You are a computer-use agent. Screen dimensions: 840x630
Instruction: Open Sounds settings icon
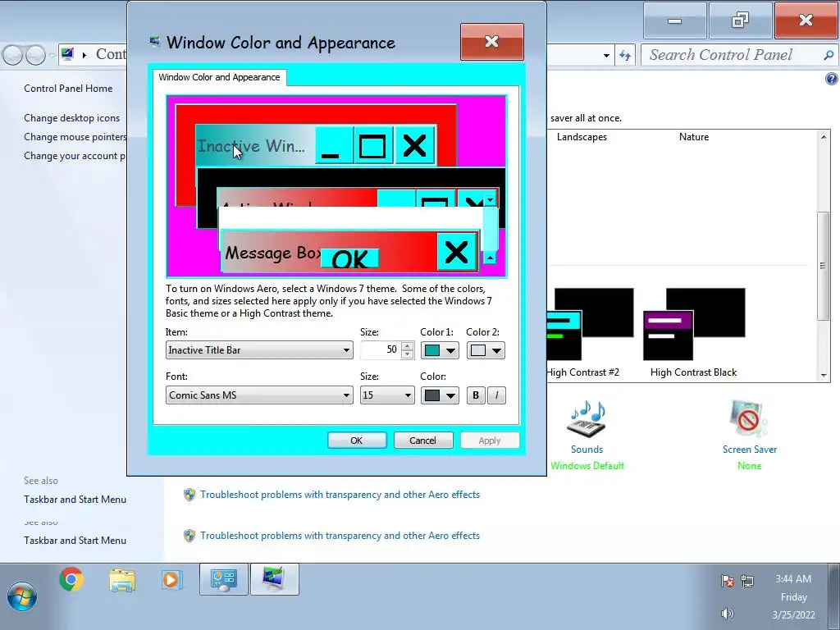coord(587,419)
